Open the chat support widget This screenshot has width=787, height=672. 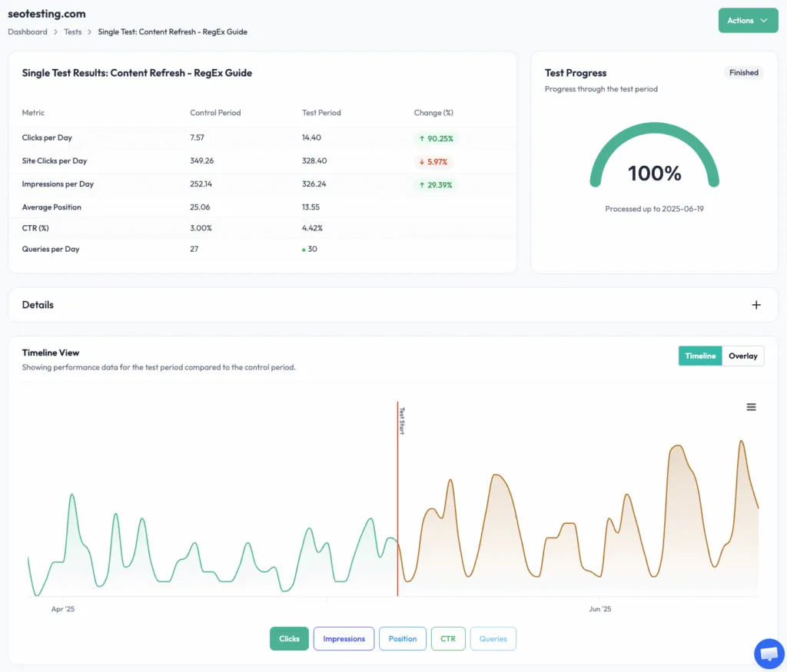click(x=769, y=653)
